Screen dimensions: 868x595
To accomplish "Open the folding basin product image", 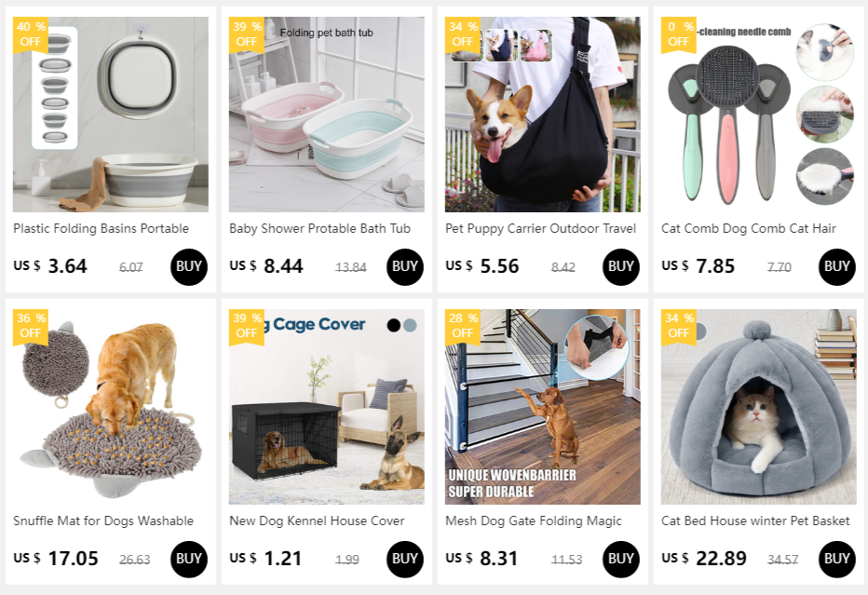I will coord(111,114).
